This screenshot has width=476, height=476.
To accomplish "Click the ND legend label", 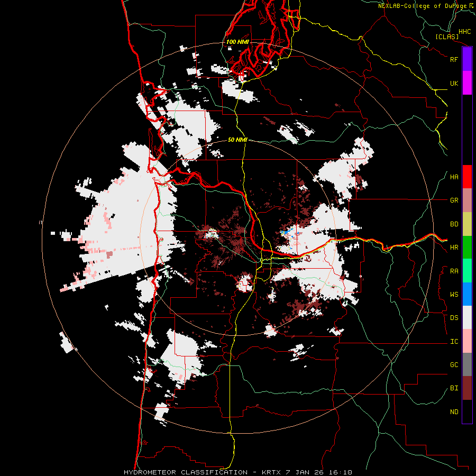I will coord(454,412).
